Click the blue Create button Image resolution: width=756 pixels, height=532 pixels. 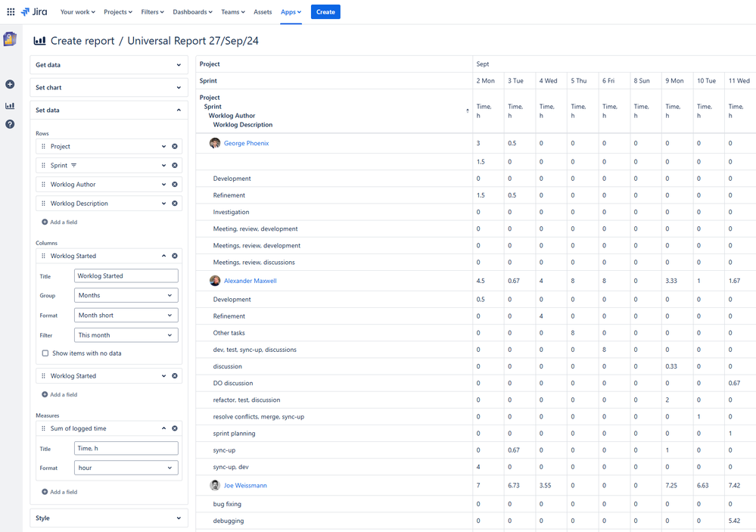coord(325,12)
